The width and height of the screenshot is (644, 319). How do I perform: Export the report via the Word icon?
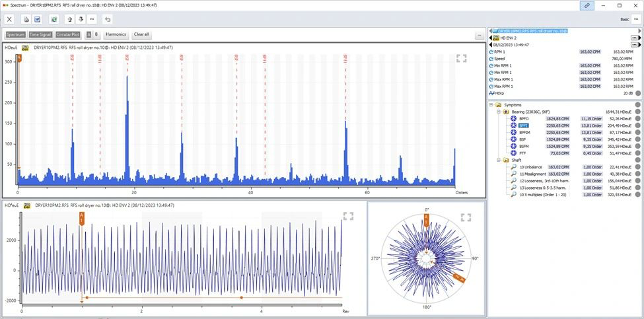(x=37, y=19)
